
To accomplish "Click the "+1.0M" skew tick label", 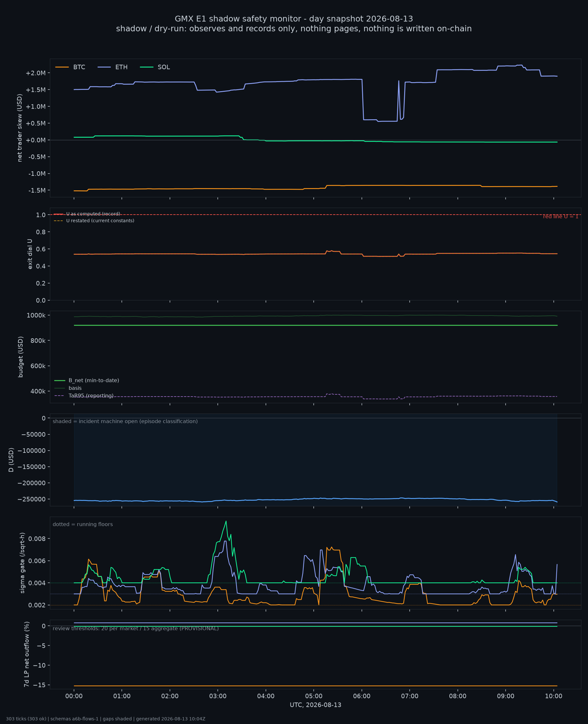I will point(36,107).
